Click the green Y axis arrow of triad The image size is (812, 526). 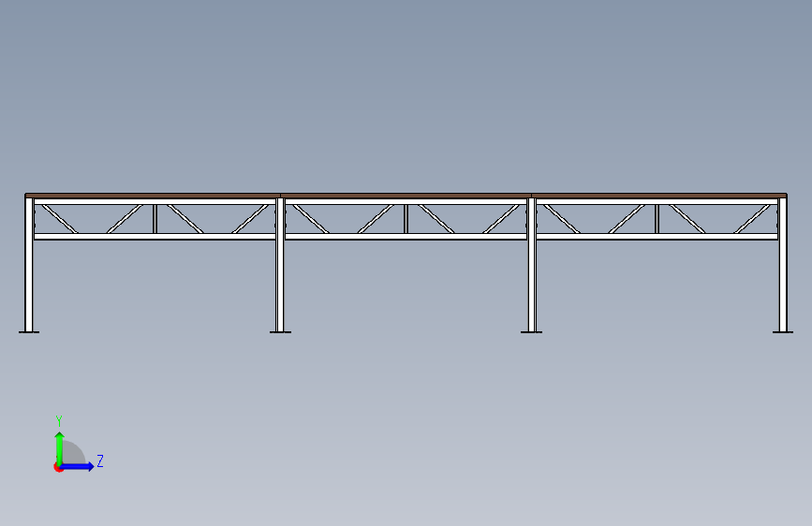60,448
